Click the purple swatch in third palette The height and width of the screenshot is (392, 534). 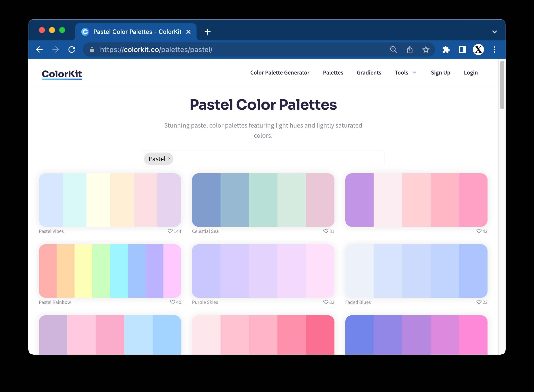pos(359,200)
